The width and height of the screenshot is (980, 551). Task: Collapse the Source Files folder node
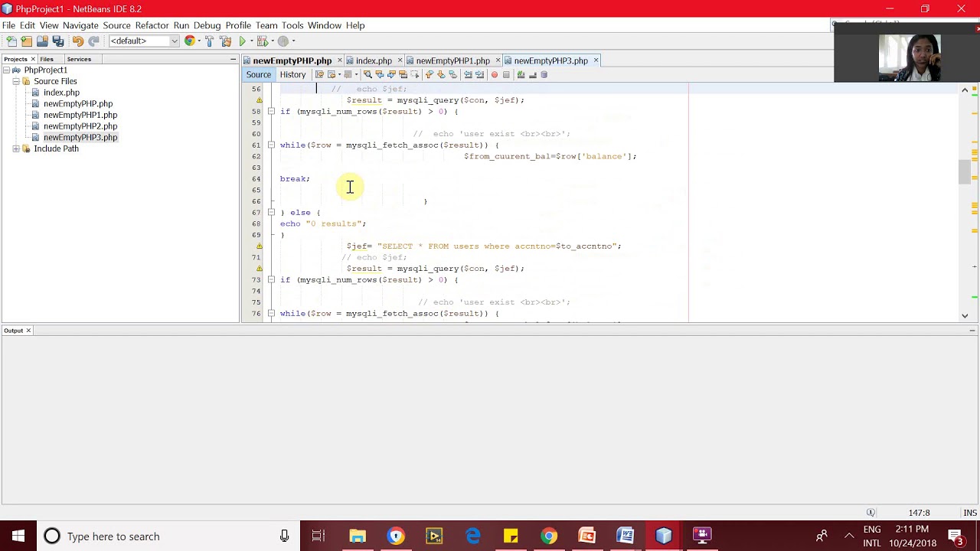point(16,81)
